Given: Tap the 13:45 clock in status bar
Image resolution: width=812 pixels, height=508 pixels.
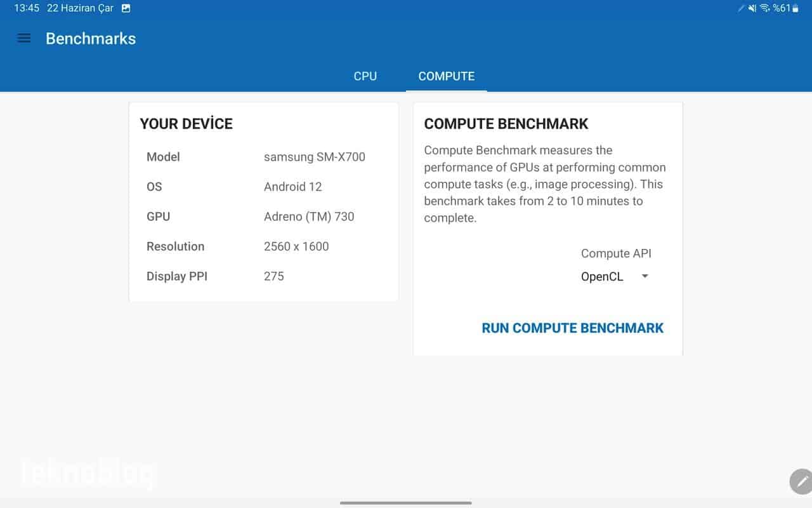Looking at the screenshot, I should point(27,8).
